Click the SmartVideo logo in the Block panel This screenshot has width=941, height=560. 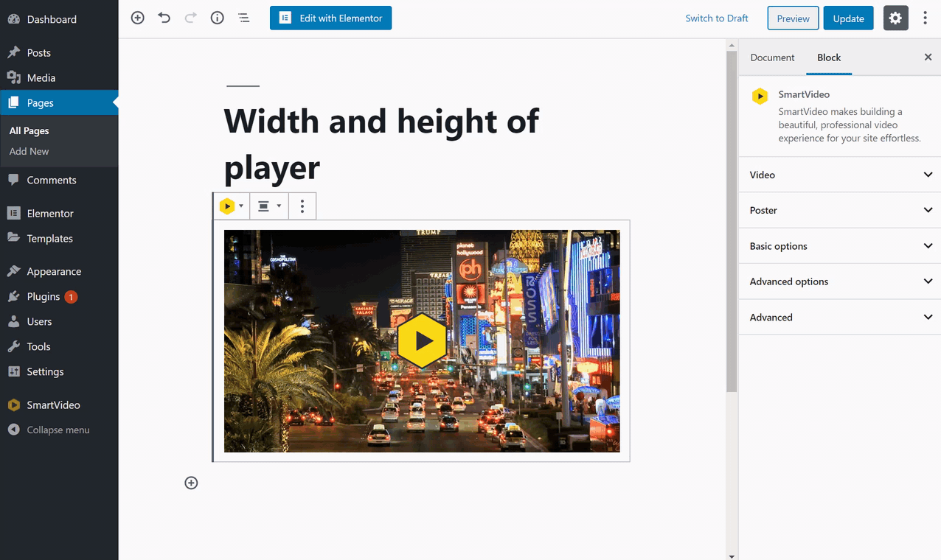(x=760, y=97)
